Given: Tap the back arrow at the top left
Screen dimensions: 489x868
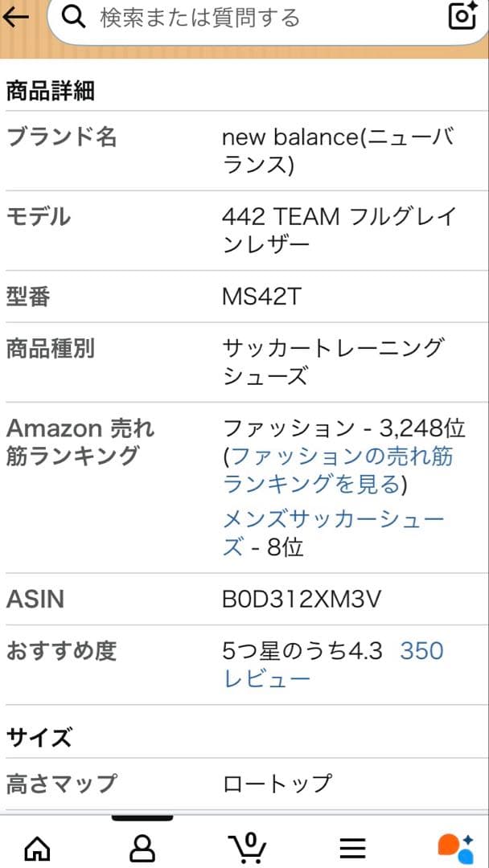Looking at the screenshot, I should coord(17,17).
